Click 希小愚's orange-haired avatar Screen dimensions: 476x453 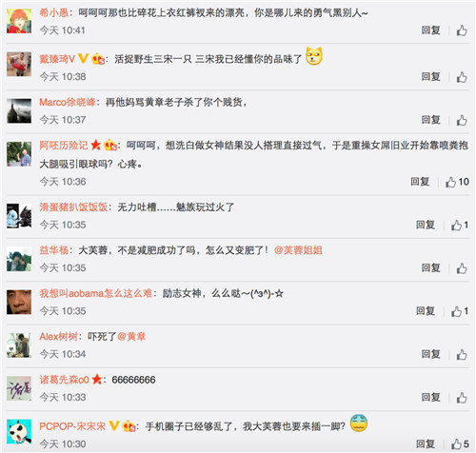(x=19, y=21)
